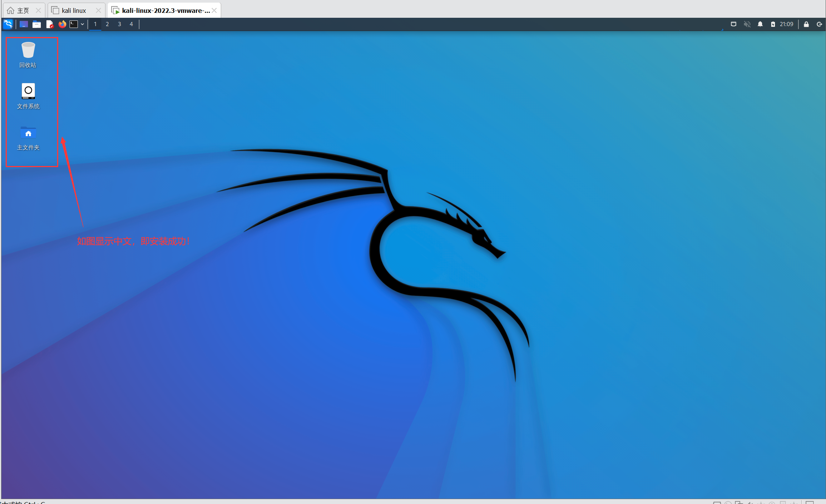Close the 主页 tab

(38, 11)
